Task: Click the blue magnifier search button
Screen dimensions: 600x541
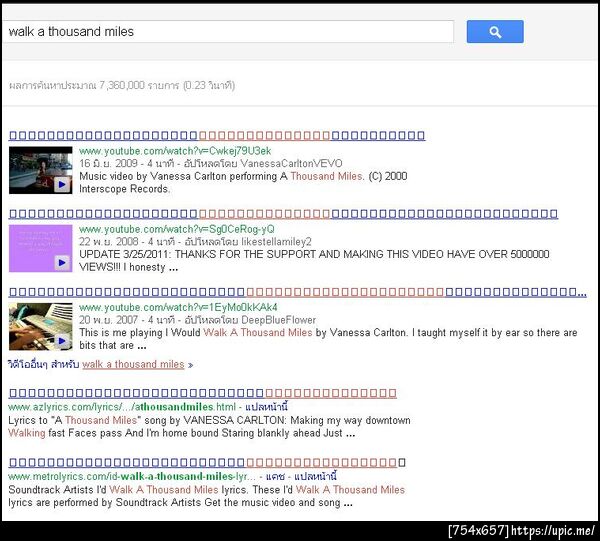Action: [495, 32]
